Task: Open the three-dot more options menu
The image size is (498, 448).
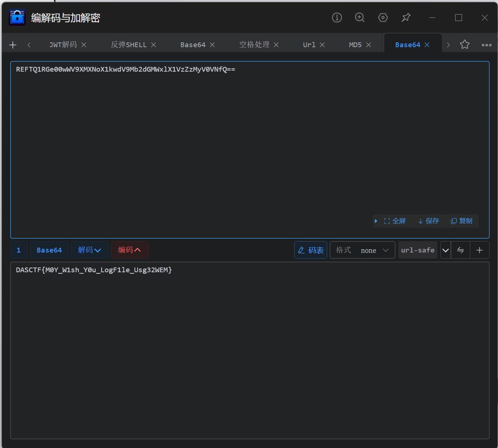Action: tap(486, 45)
